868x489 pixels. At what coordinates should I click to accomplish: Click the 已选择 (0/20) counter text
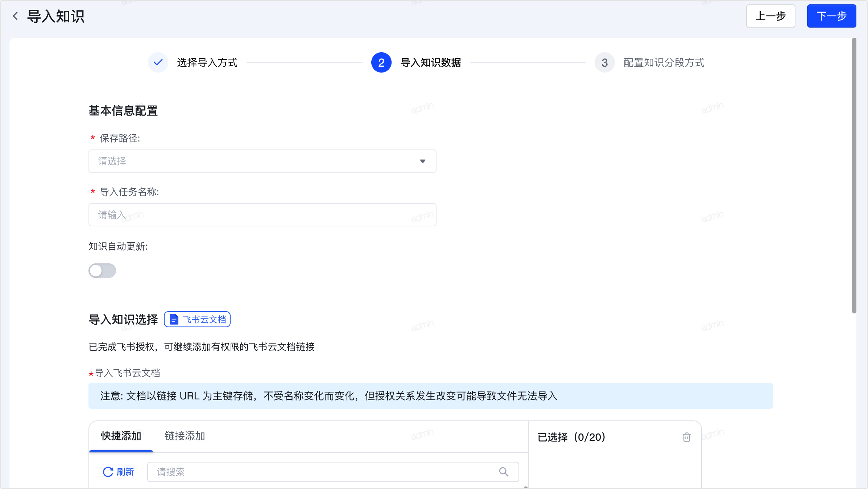(571, 437)
